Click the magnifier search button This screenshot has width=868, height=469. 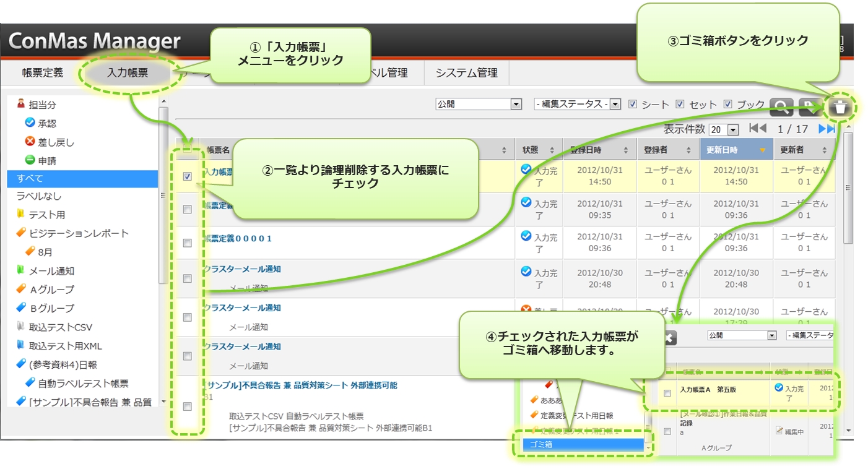(x=782, y=107)
